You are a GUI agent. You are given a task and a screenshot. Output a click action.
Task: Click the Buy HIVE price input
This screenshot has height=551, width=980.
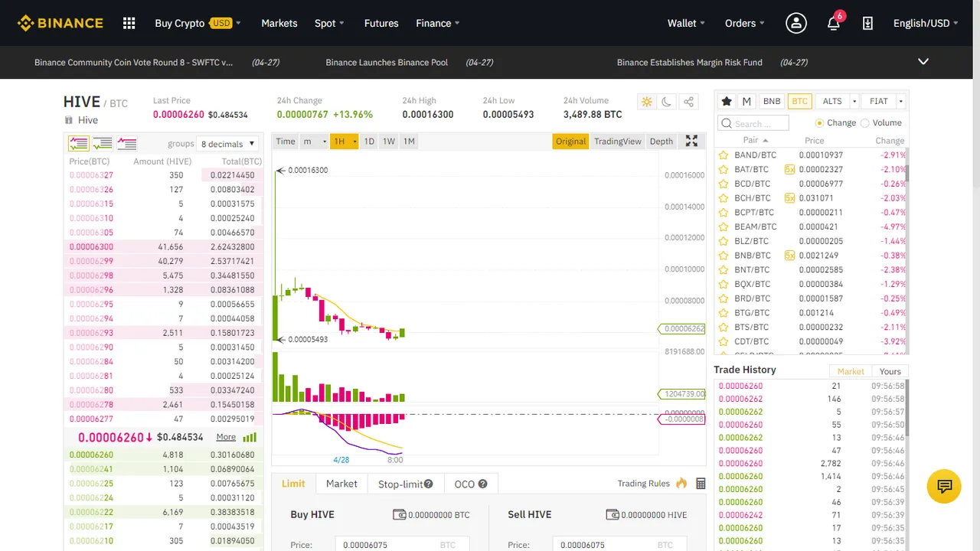click(402, 544)
